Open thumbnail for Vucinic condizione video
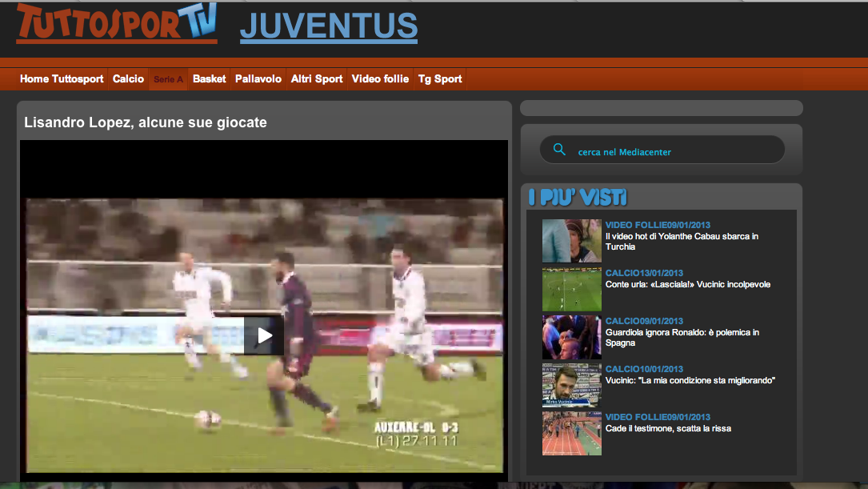Screen dimensions: 868x489 pyautogui.click(x=571, y=385)
